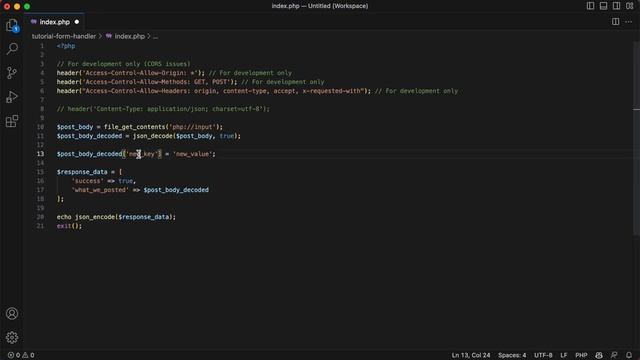Click the breadcrumb ellipsis symbol item
Viewport: 640px width, 360px height.
tap(156, 36)
